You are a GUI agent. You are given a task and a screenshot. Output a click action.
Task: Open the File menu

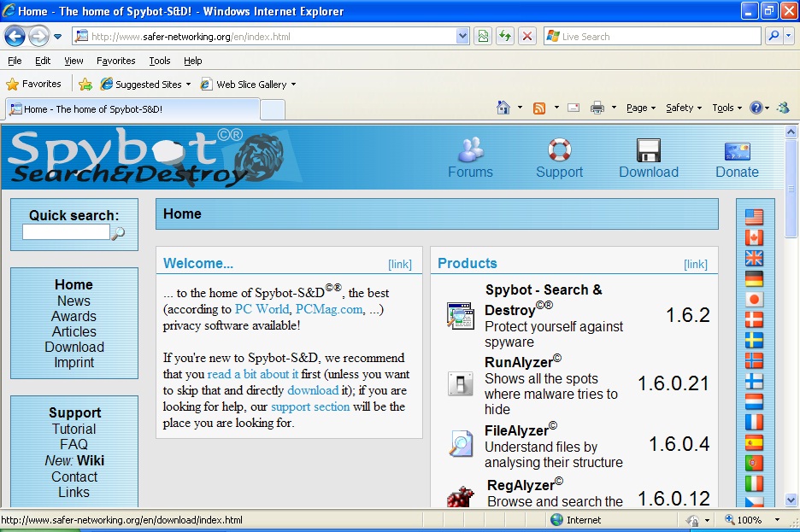click(15, 61)
